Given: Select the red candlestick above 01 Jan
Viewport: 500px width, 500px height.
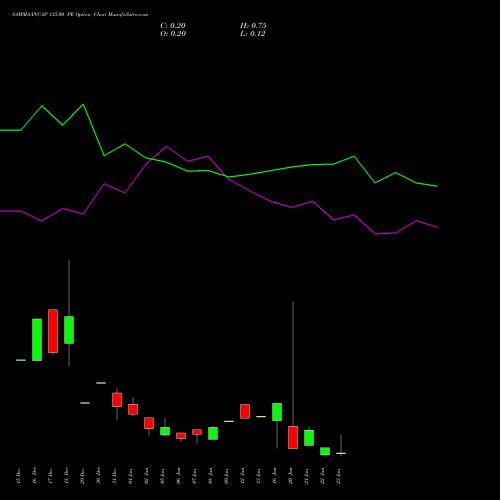Looking at the screenshot, I should coord(133,409).
